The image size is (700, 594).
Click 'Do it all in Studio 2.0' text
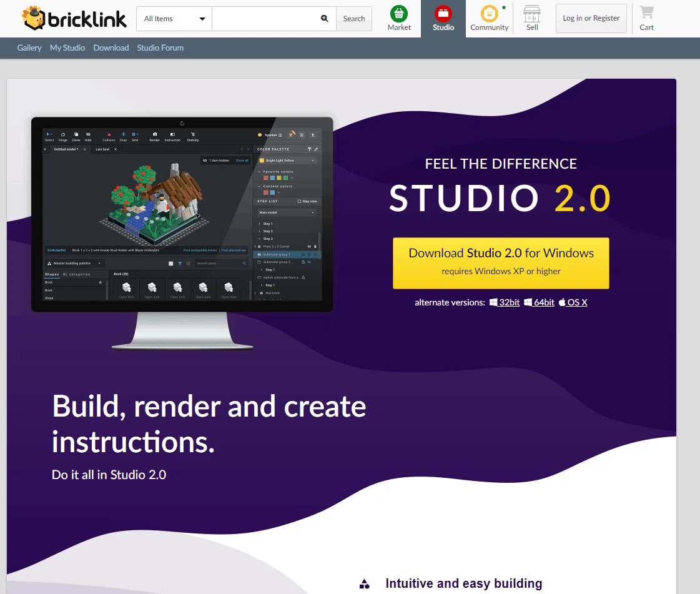coord(109,475)
